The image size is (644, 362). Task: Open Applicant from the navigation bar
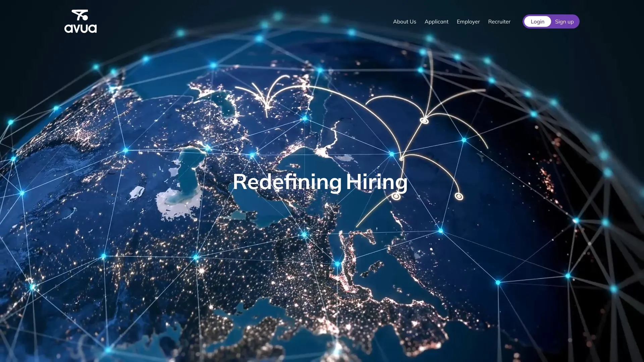[436, 21]
